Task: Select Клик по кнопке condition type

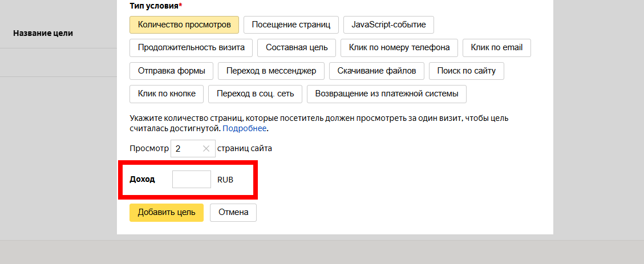Action: tap(167, 94)
